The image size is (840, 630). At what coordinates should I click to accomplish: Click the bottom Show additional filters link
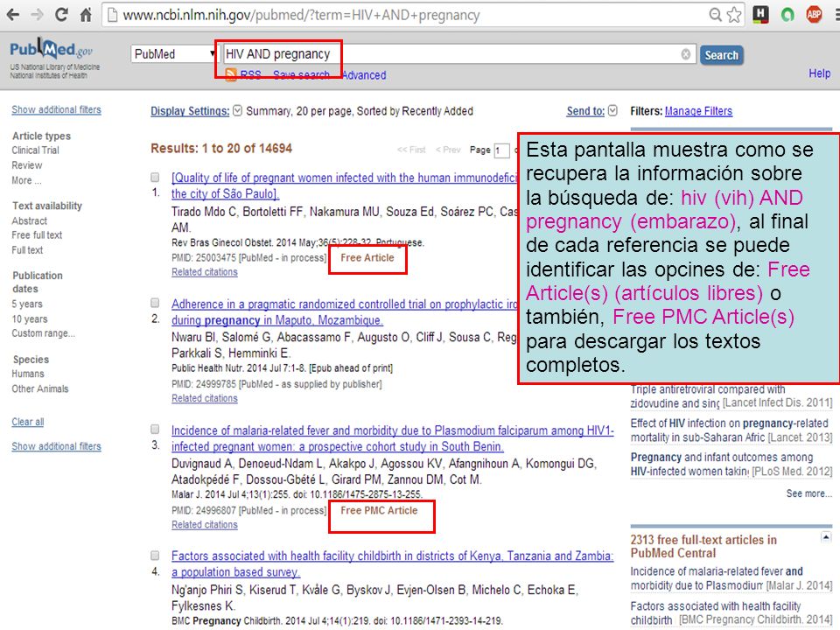coord(56,446)
